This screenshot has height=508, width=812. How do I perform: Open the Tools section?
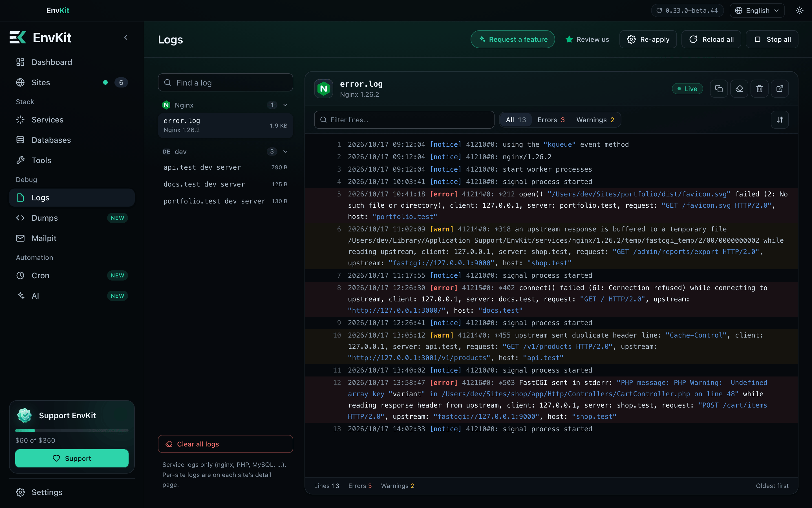click(72, 160)
